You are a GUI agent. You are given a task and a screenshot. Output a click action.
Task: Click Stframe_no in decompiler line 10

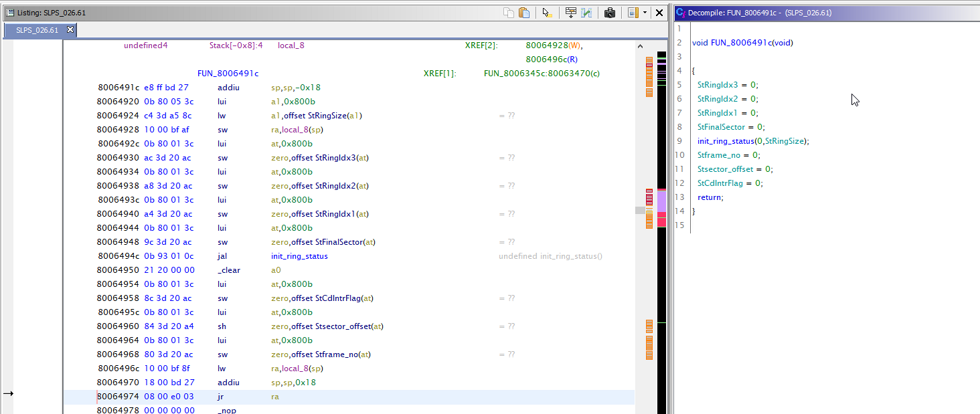coord(719,155)
